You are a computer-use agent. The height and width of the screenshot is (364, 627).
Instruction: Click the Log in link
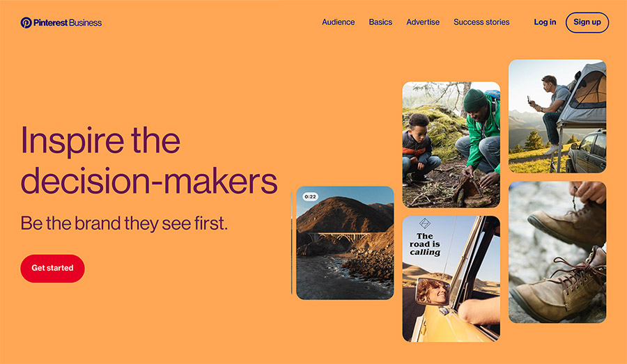pyautogui.click(x=545, y=22)
